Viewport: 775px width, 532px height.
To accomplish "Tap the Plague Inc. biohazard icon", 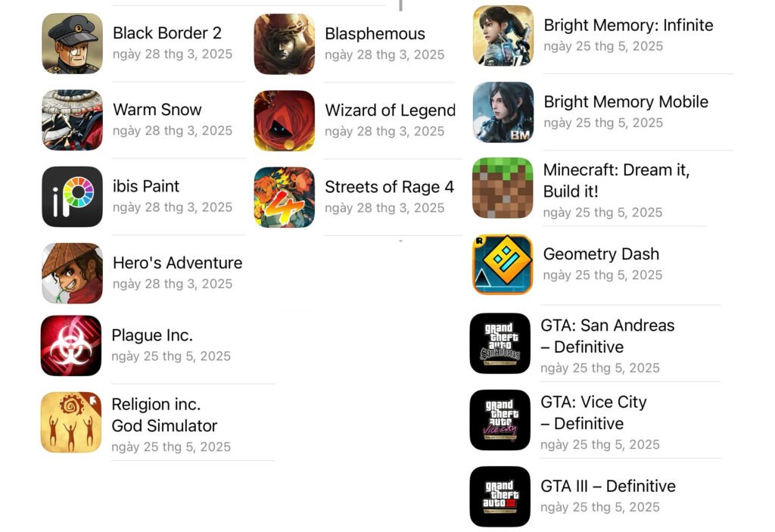I will 71,346.
